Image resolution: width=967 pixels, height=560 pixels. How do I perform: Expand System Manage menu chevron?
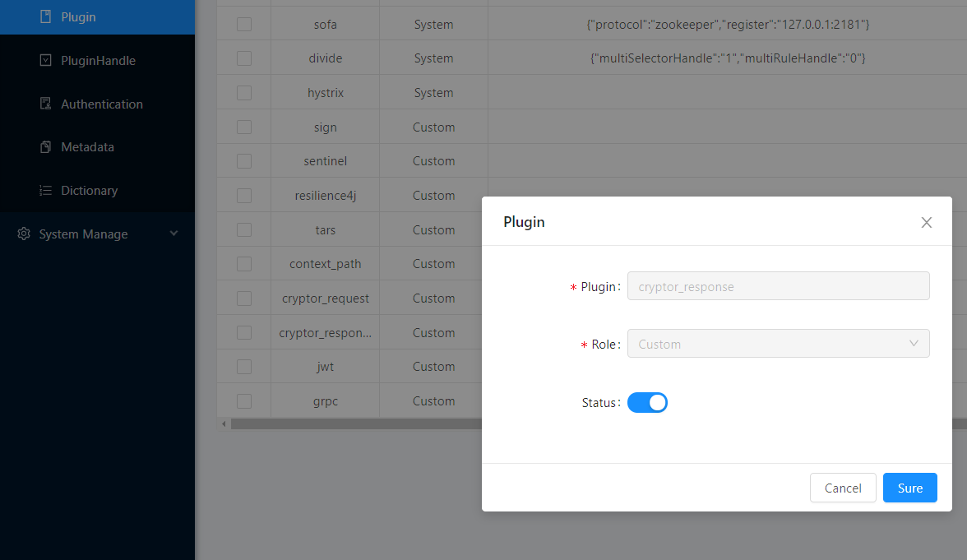point(174,234)
